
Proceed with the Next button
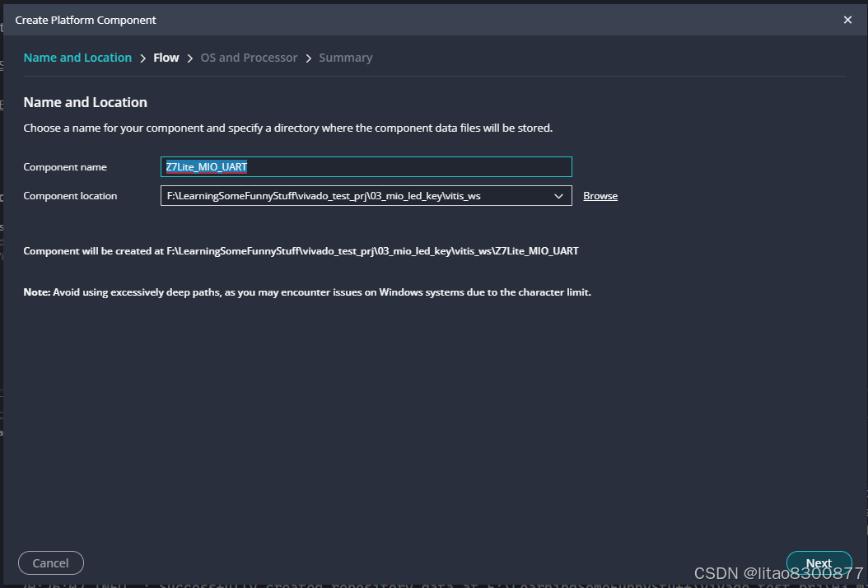(819, 563)
